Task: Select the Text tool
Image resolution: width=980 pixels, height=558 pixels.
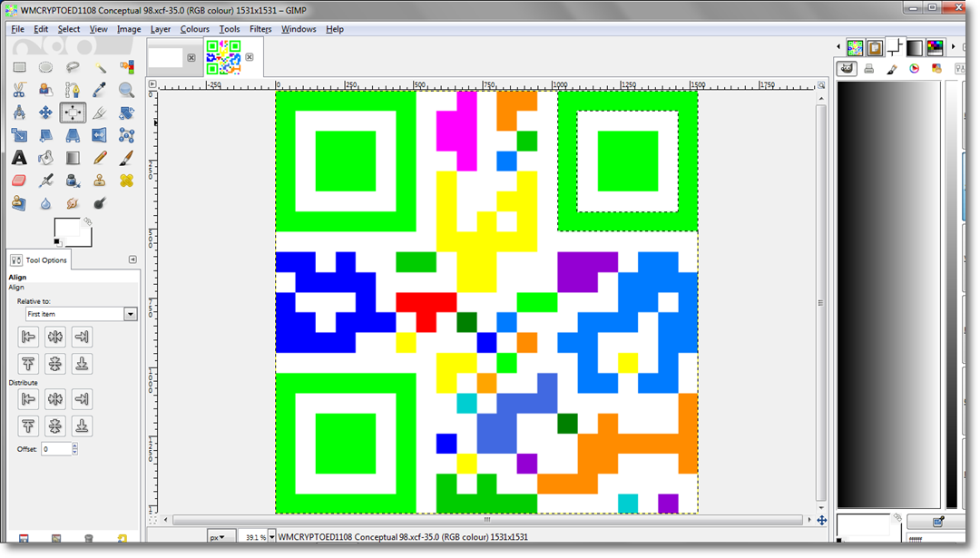Action: [19, 158]
